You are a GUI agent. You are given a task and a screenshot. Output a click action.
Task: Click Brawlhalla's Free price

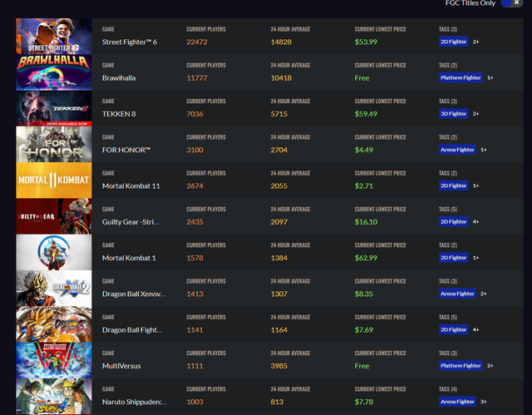[362, 78]
